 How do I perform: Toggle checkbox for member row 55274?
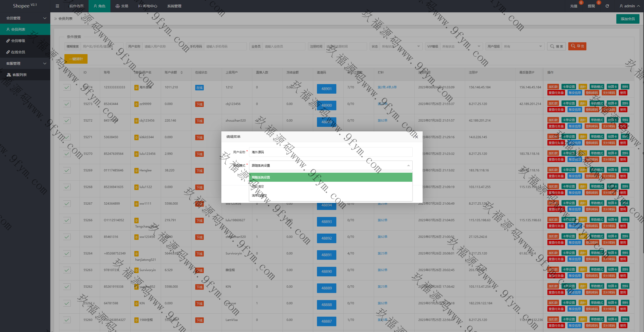(67, 87)
